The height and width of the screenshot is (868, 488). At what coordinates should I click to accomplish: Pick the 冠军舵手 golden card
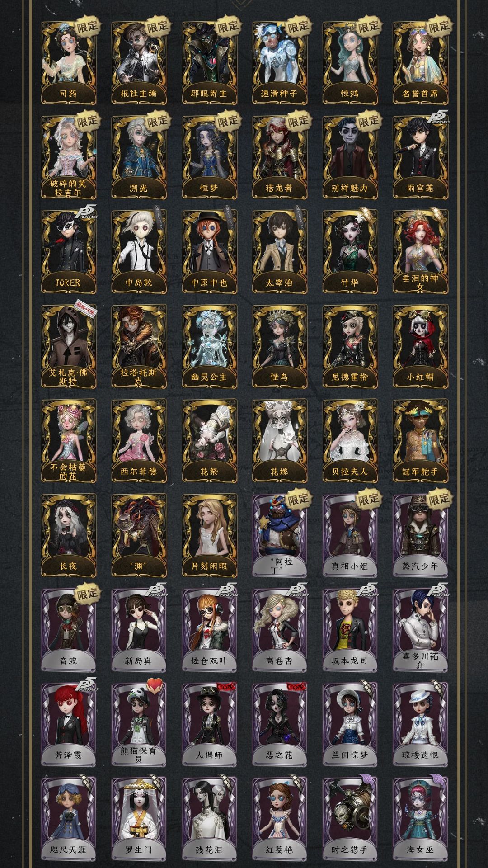coord(420,441)
